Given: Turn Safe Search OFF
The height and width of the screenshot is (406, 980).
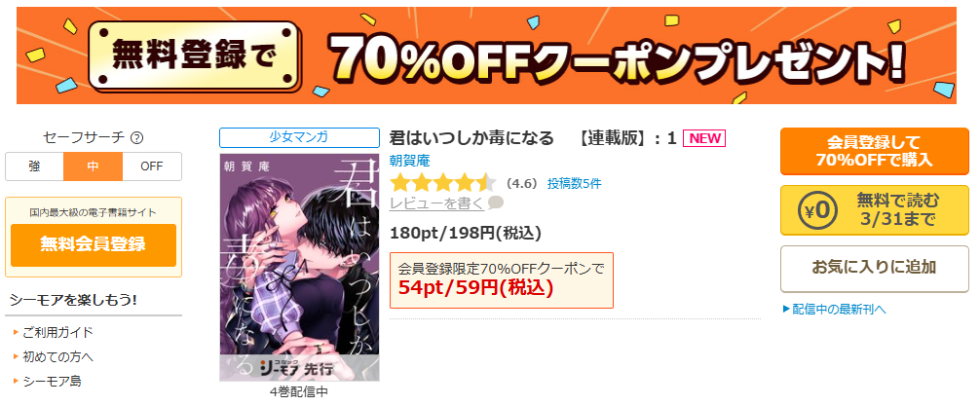Looking at the screenshot, I should [152, 166].
